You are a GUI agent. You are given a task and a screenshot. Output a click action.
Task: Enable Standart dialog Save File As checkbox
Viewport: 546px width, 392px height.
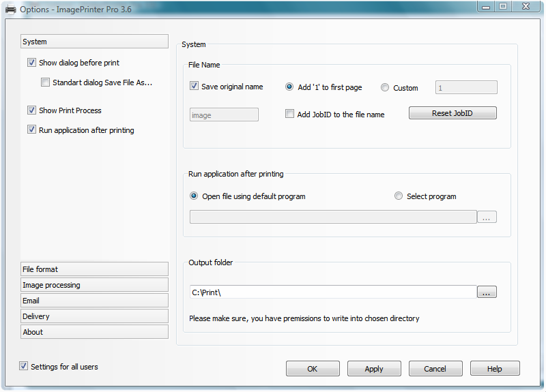(x=45, y=82)
